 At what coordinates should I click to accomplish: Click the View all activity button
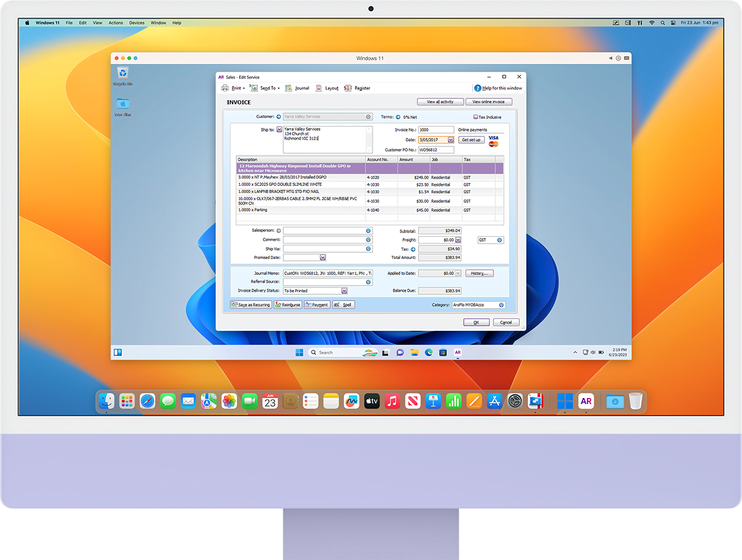440,102
